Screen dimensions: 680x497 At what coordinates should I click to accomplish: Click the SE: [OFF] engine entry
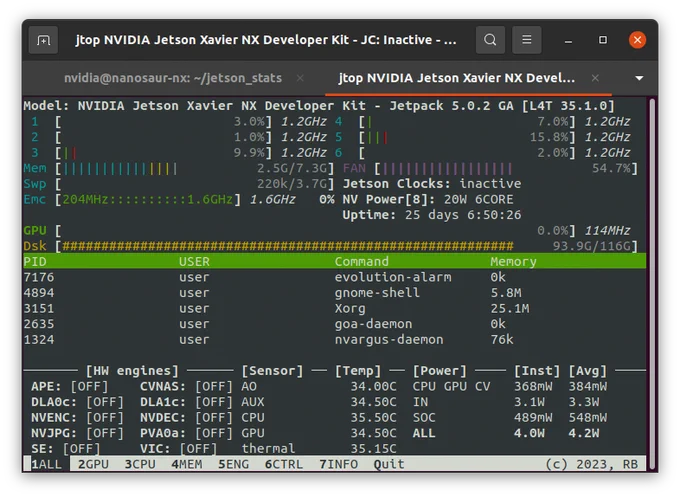[x=66, y=449]
